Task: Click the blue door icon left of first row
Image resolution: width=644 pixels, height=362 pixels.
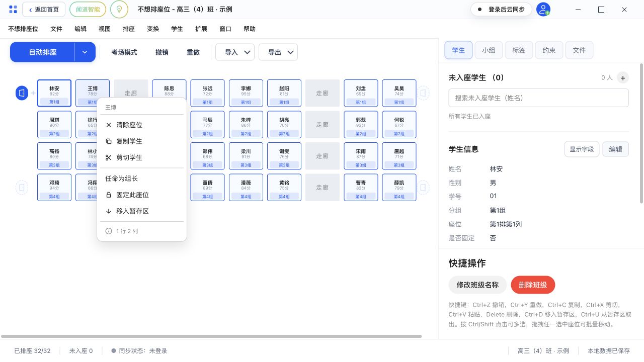Action: pos(22,93)
